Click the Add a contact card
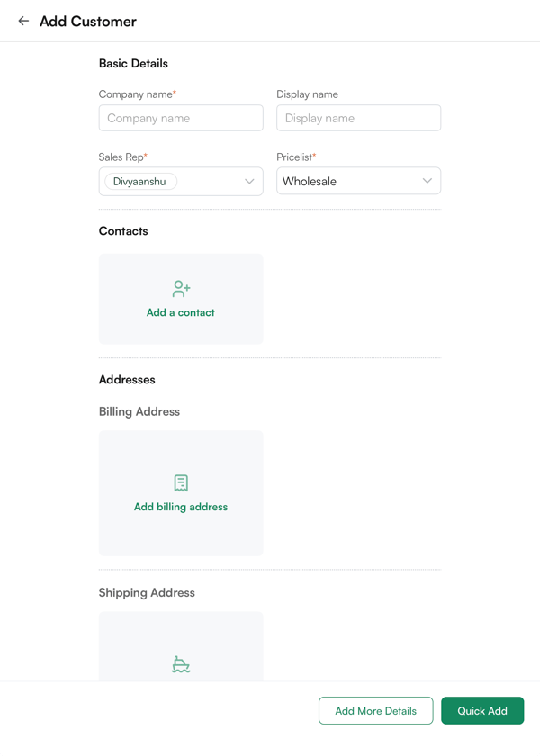Screen dimensions: 540x756 tap(180, 299)
